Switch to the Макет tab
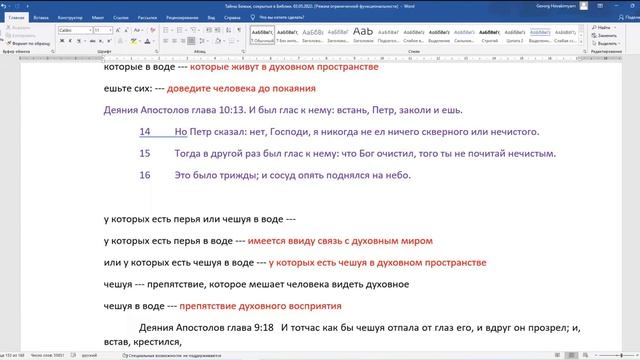 tap(98, 18)
